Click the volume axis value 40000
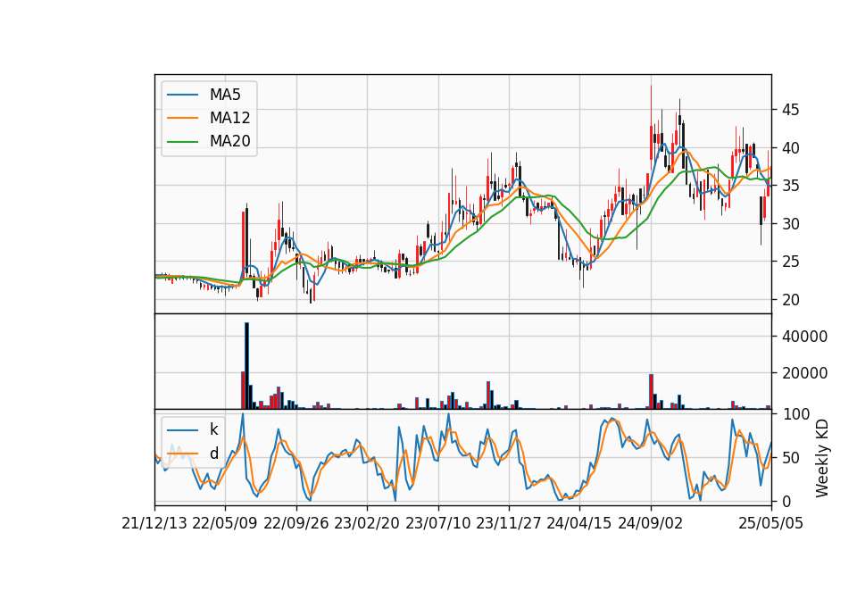857x616 pixels. point(804,337)
